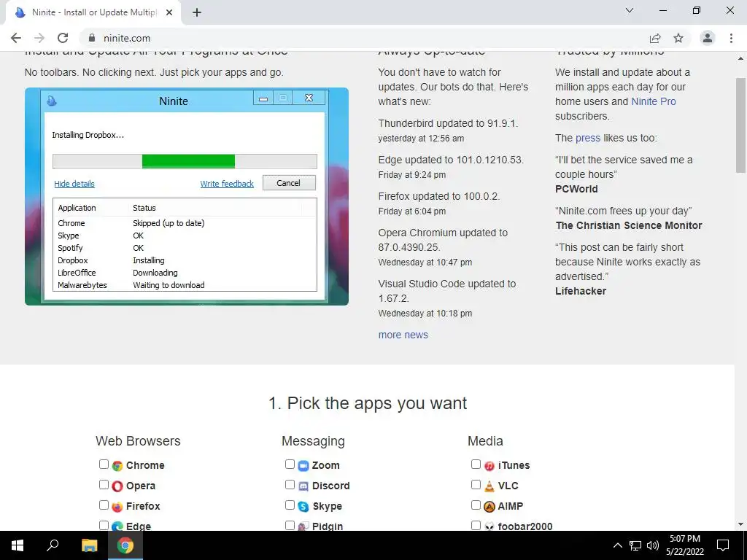Image resolution: width=747 pixels, height=560 pixels.
Task: Open the network status tray icon
Action: pos(635,545)
